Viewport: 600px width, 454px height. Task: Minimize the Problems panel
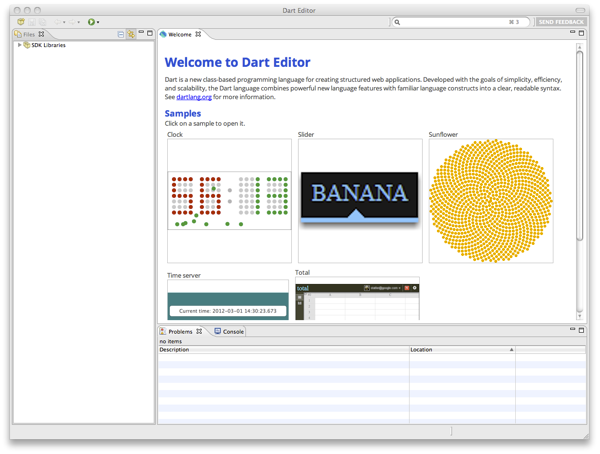572,329
